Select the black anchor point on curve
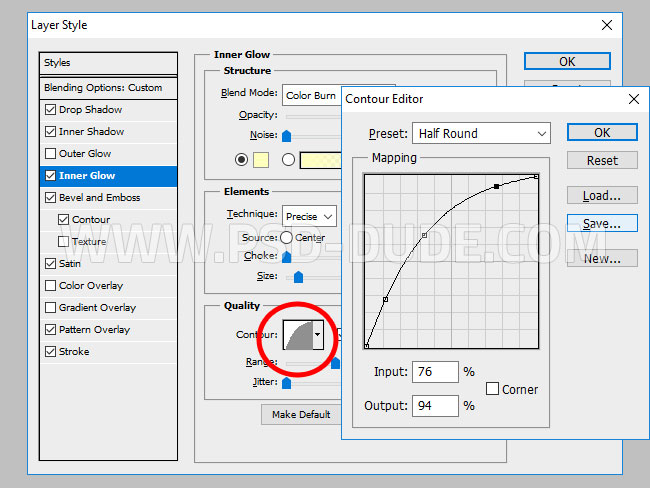This screenshot has height=488, width=650. click(496, 187)
